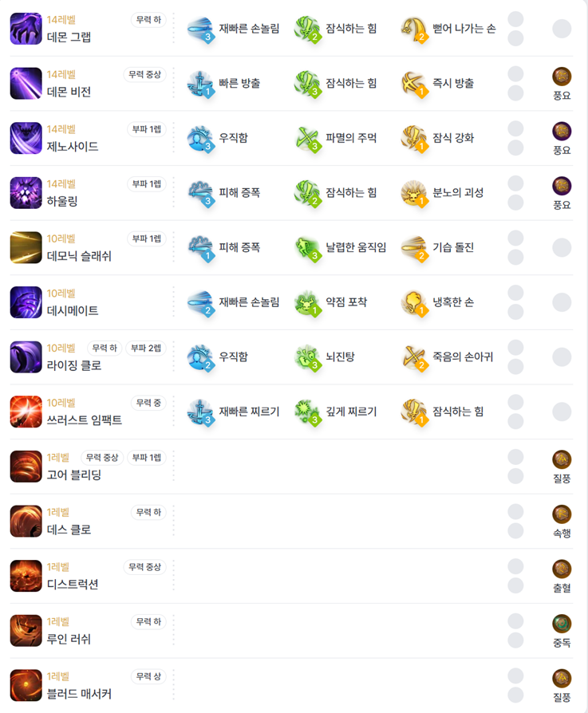Click the 풍요 rune icon on 데몬 비전 row
Screen dimensions: 588x713
pos(562,77)
